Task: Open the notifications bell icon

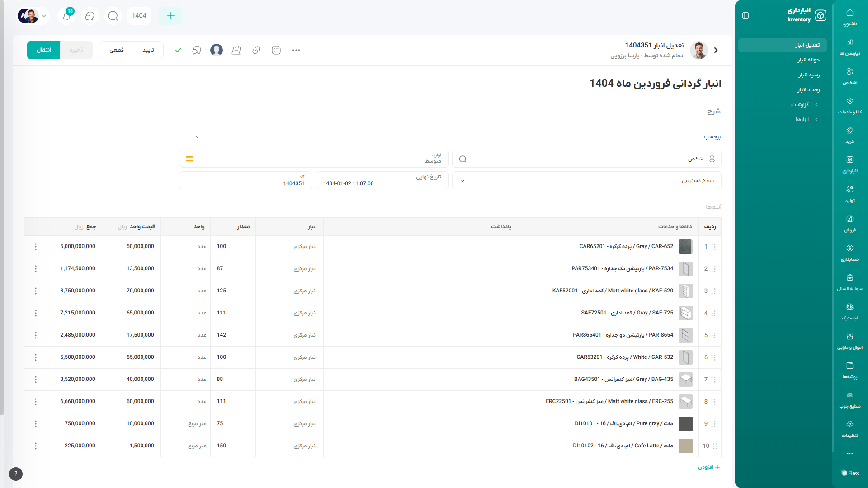Action: coord(67,16)
